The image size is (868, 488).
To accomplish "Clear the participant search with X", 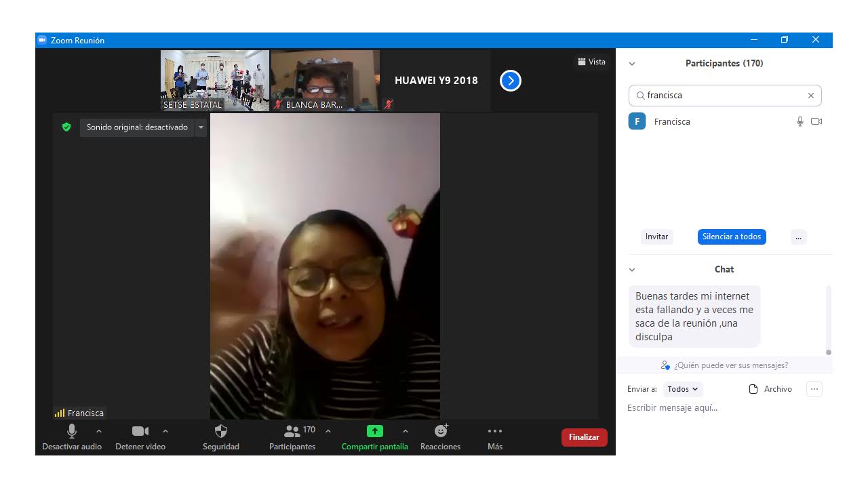I will click(x=810, y=96).
